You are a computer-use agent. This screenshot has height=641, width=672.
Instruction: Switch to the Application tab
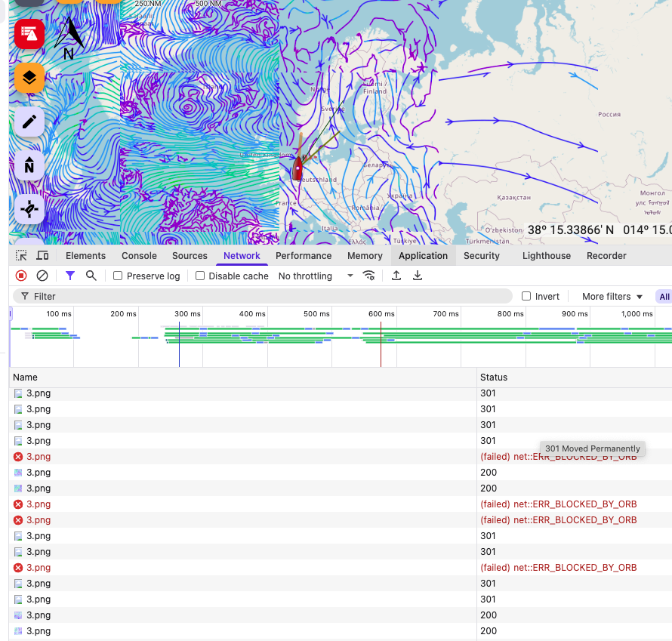[423, 256]
